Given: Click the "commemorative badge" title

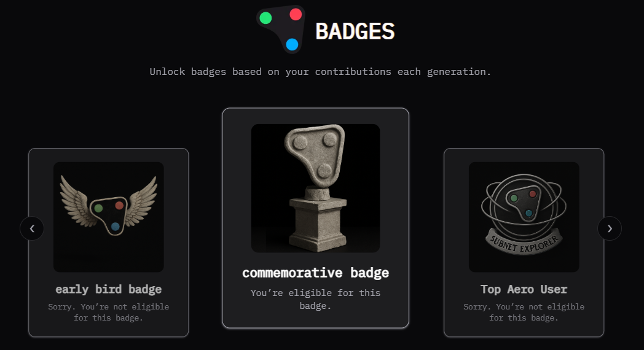Looking at the screenshot, I should (x=315, y=273).
